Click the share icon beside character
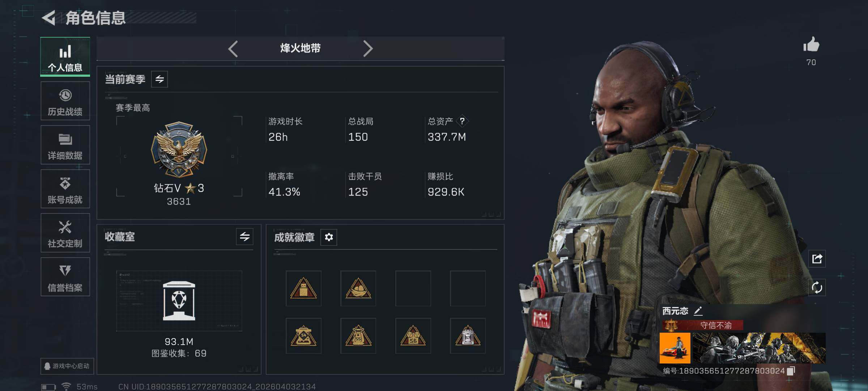868x391 pixels. pos(817,258)
